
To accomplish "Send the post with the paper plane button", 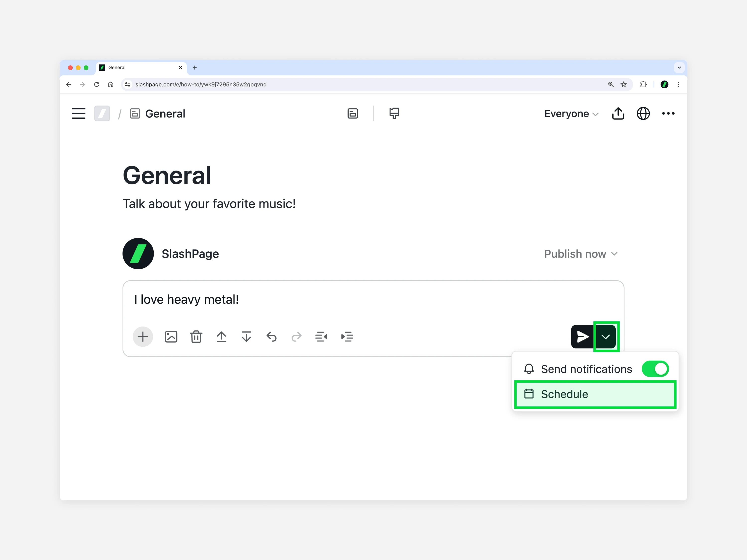I will tap(583, 336).
